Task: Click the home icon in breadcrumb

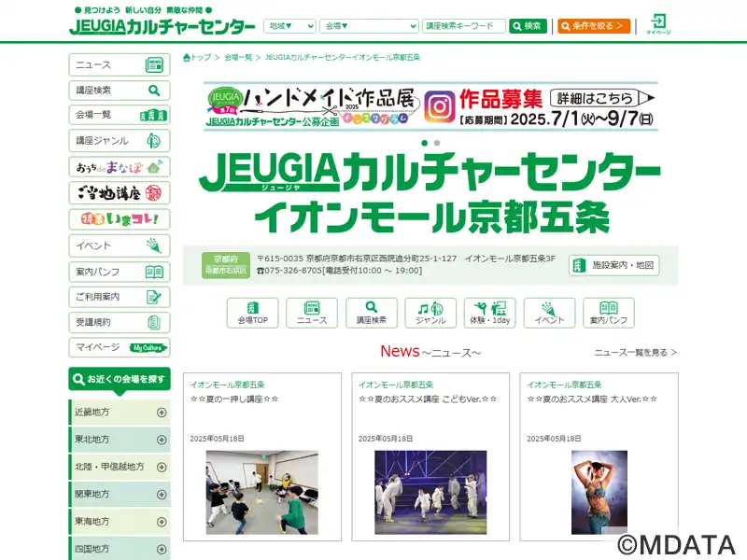Action: click(x=187, y=58)
